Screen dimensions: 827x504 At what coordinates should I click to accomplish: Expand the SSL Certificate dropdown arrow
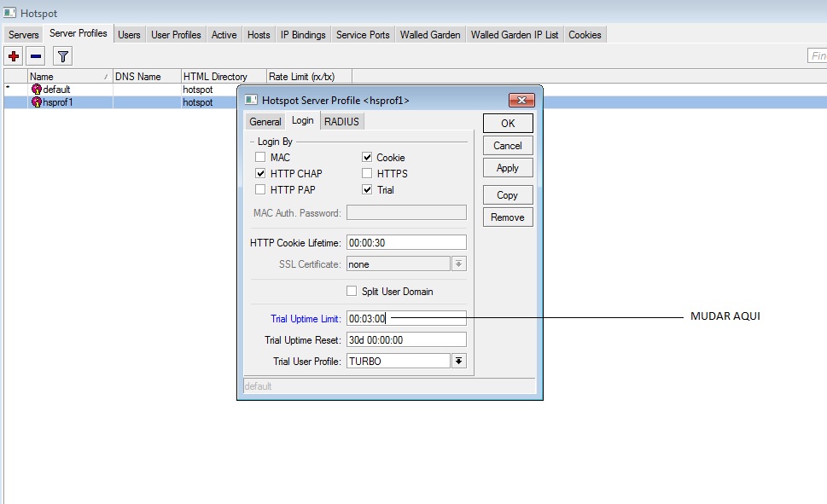pos(459,264)
